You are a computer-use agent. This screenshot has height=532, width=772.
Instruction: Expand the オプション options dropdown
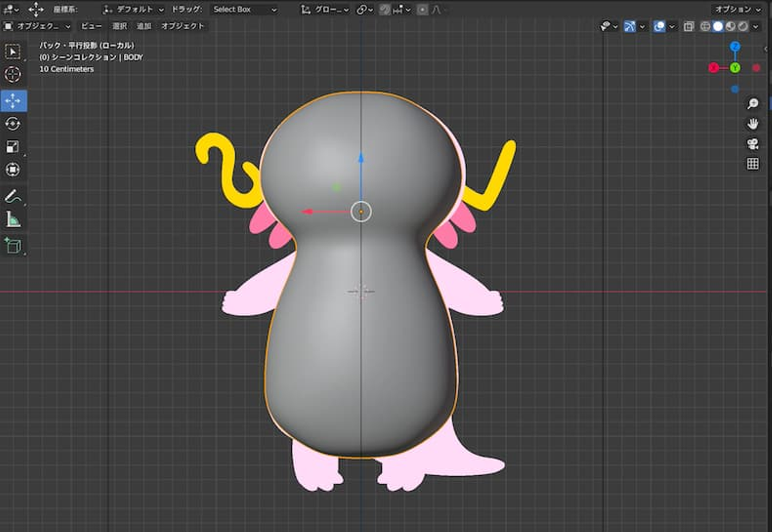pos(738,10)
